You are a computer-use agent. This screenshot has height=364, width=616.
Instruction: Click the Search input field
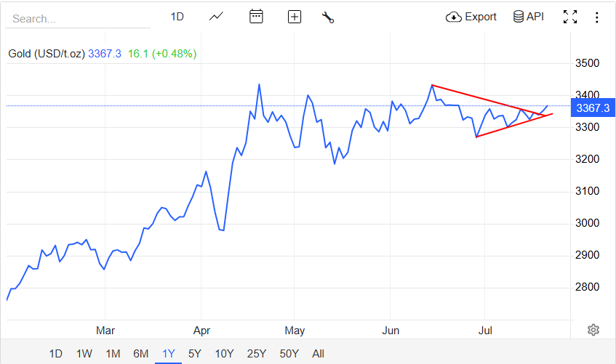tap(78, 18)
